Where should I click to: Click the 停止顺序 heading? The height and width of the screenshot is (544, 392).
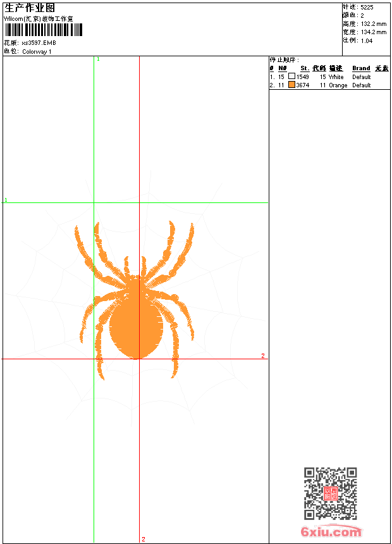click(x=284, y=60)
